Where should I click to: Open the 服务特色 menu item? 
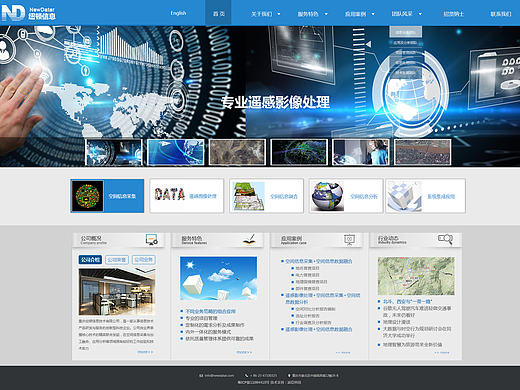pyautogui.click(x=308, y=14)
